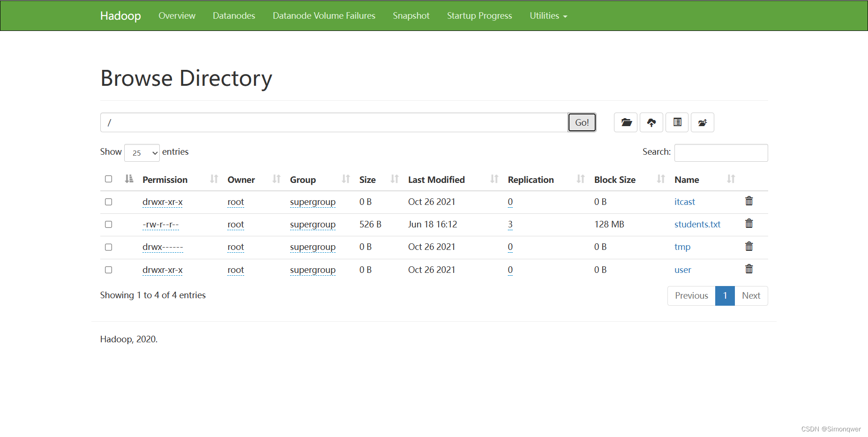The height and width of the screenshot is (437, 868).
Task: Expand the Utilities menu dropdown
Action: point(548,16)
